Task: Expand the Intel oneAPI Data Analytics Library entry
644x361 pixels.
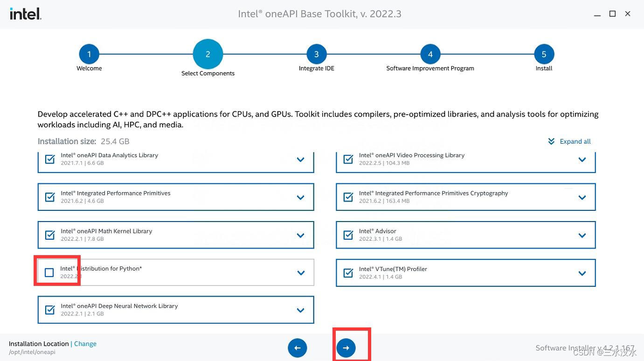Action: (300, 159)
